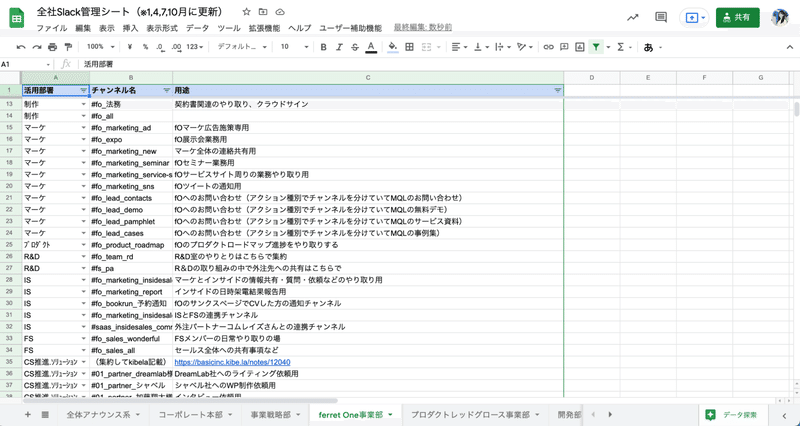This screenshot has height=426, width=800.
Task: Click the 共有 share button
Action: click(737, 17)
